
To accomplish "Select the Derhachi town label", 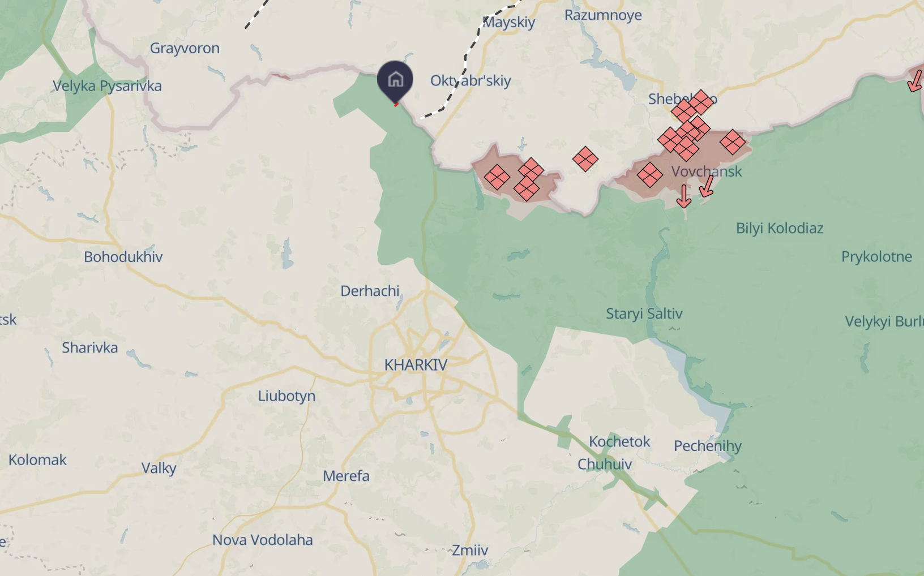I will (x=370, y=291).
